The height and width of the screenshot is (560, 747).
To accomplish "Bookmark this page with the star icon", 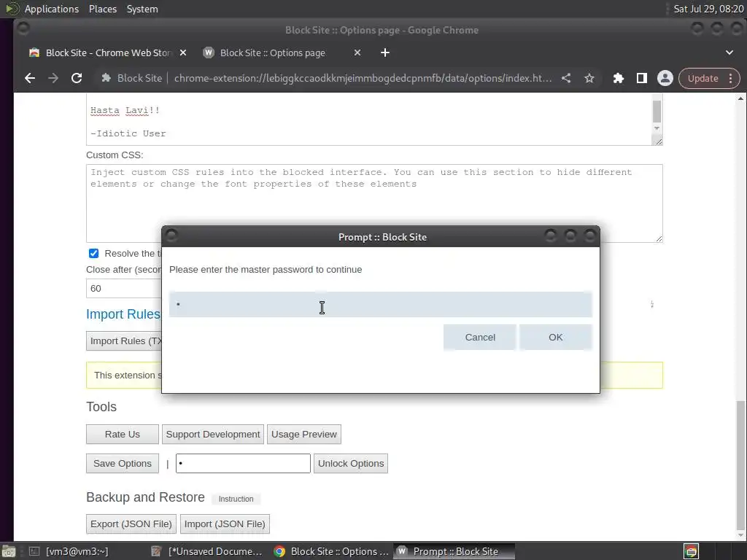I will click(589, 78).
